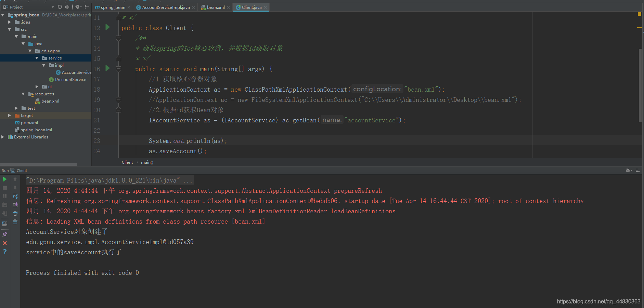Select spring_bean.iml file
The image size is (644, 308).
coord(34,130)
